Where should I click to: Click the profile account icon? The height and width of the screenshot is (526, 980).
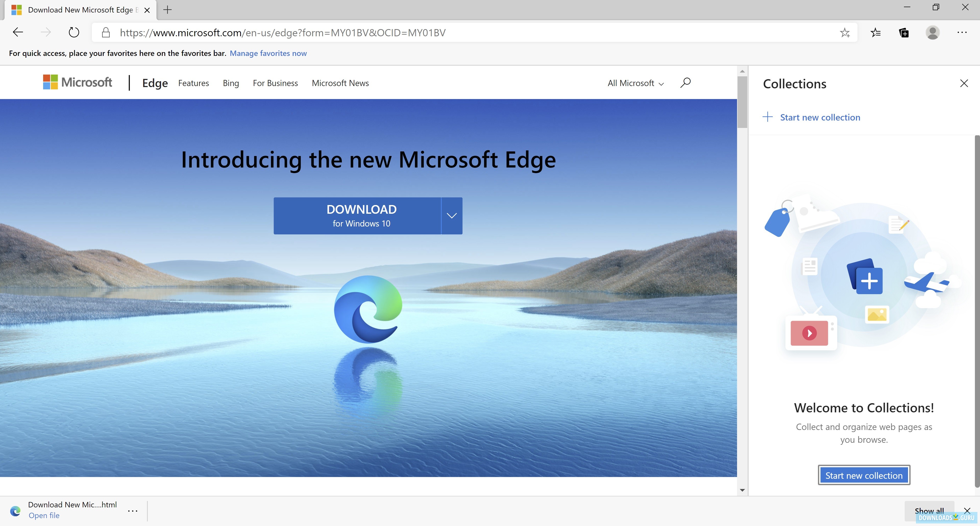click(932, 32)
